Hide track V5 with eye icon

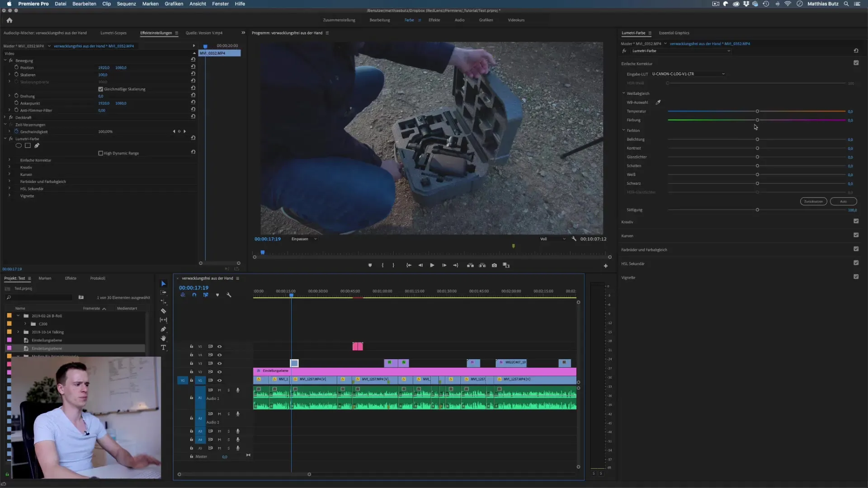coord(220,347)
